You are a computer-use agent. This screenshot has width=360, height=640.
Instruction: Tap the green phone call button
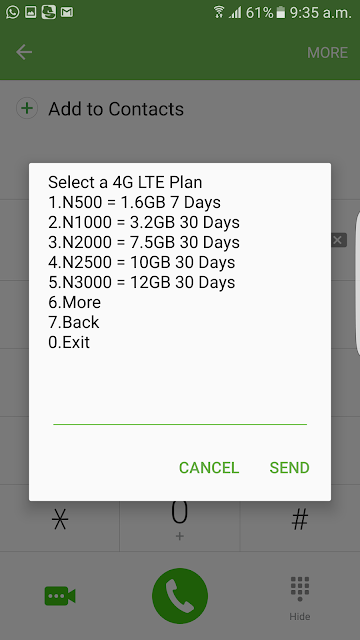tap(180, 596)
